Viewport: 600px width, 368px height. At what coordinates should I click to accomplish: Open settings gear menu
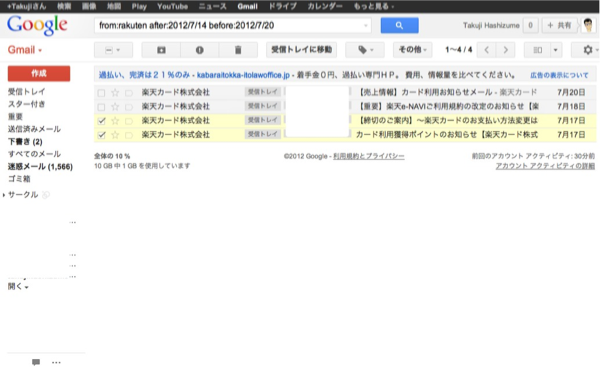tap(589, 50)
